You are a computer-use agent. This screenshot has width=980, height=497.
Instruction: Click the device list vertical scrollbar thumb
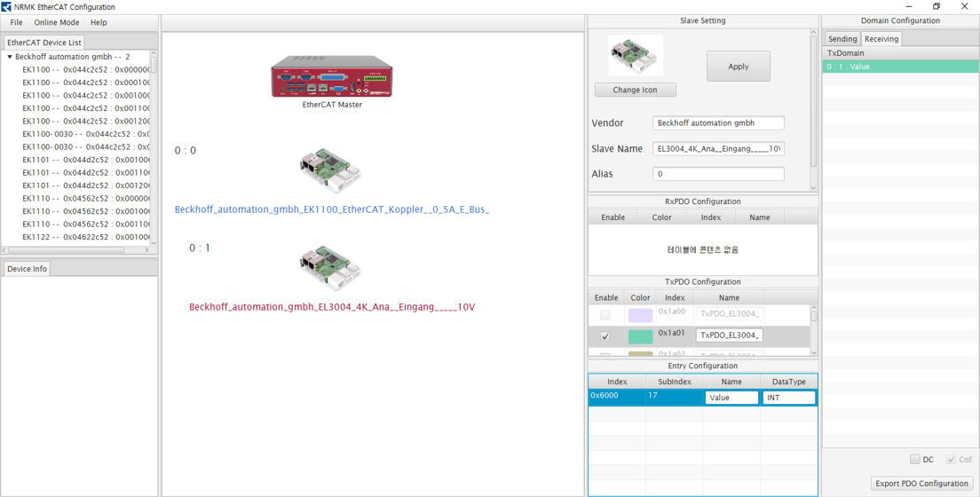tap(154, 66)
